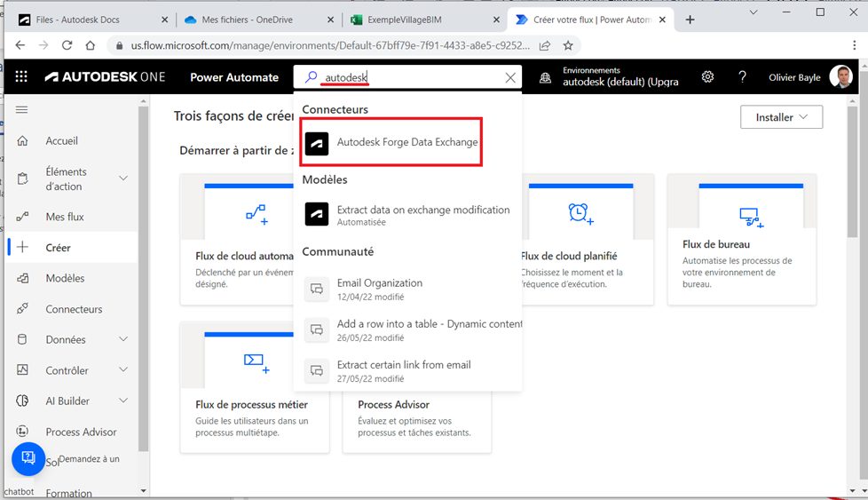Click the Extract certain link chat icon
This screenshot has width=868, height=500.
click(317, 370)
